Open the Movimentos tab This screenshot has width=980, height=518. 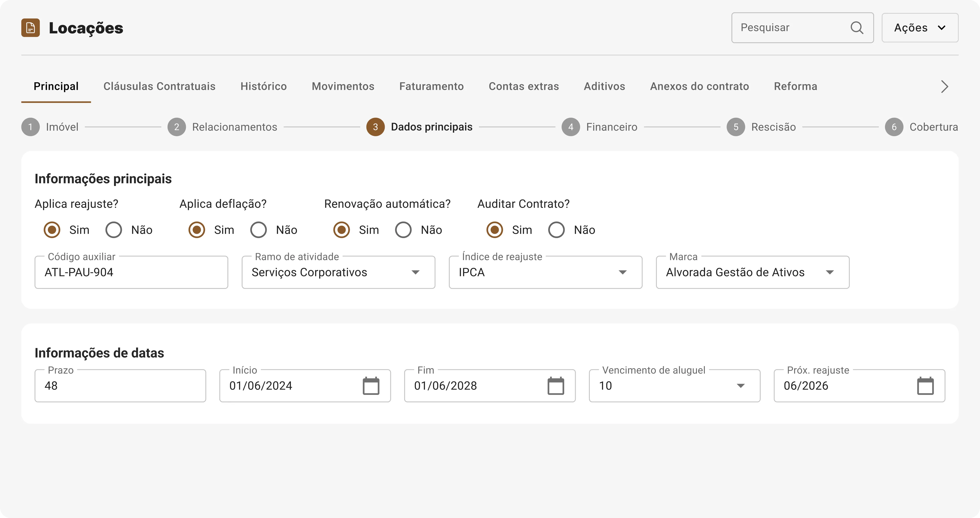pyautogui.click(x=343, y=86)
